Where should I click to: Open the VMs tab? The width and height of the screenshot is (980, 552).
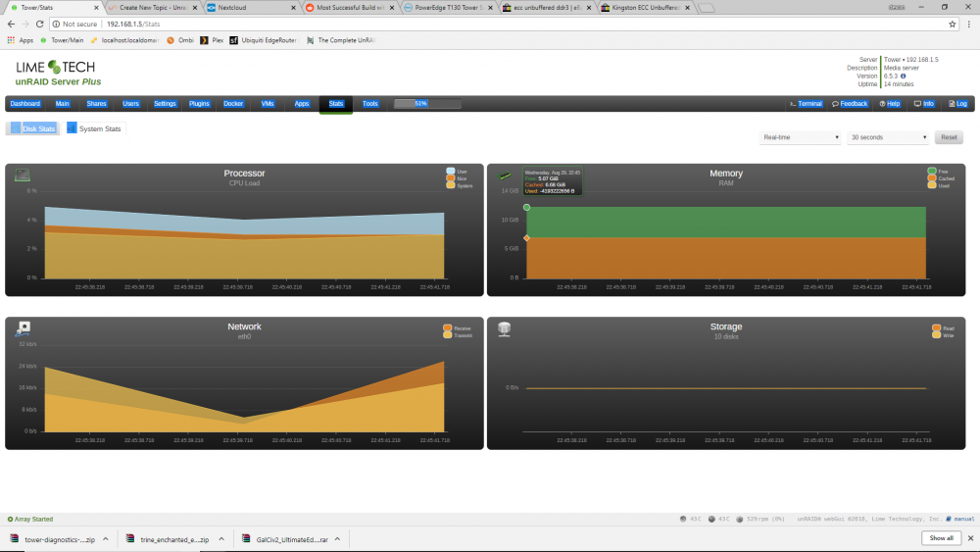click(x=268, y=104)
